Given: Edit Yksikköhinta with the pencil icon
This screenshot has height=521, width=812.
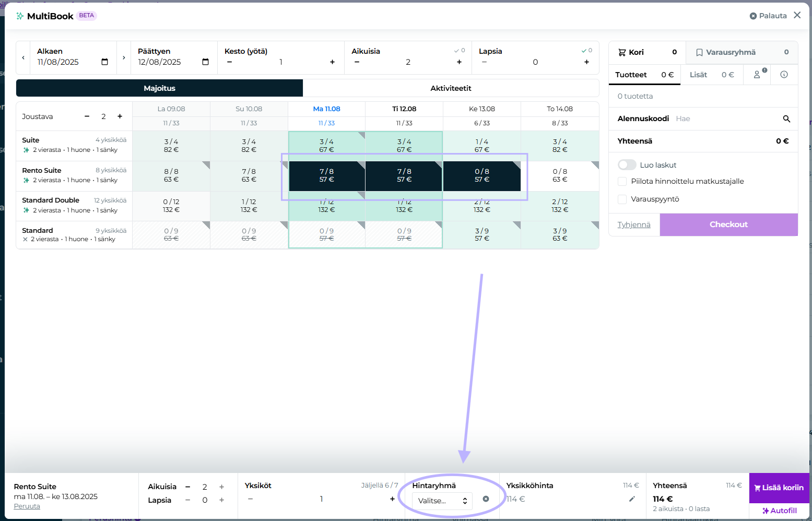Looking at the screenshot, I should click(x=632, y=499).
